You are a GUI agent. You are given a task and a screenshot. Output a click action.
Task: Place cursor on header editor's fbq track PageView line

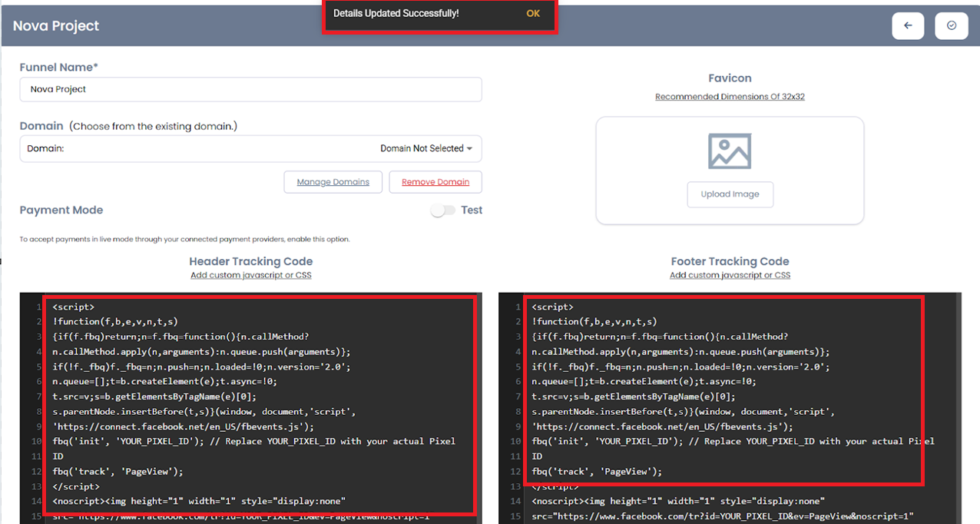pyautogui.click(x=118, y=472)
